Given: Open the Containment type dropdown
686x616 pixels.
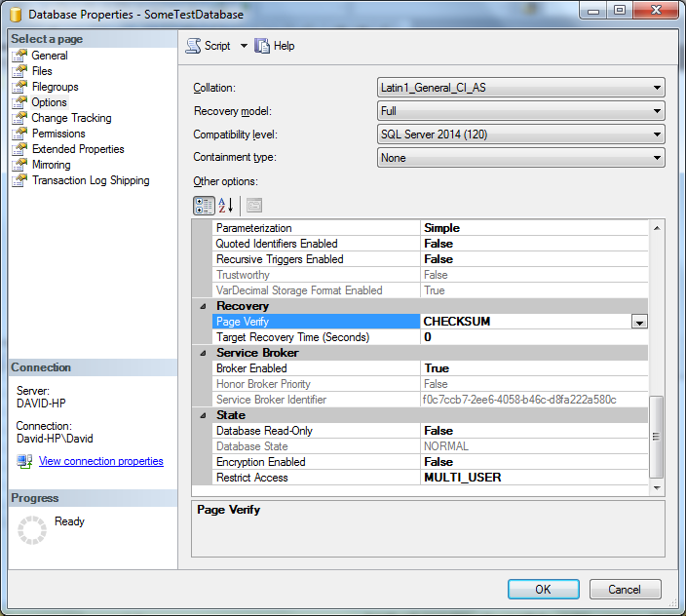Looking at the screenshot, I should tap(520, 158).
